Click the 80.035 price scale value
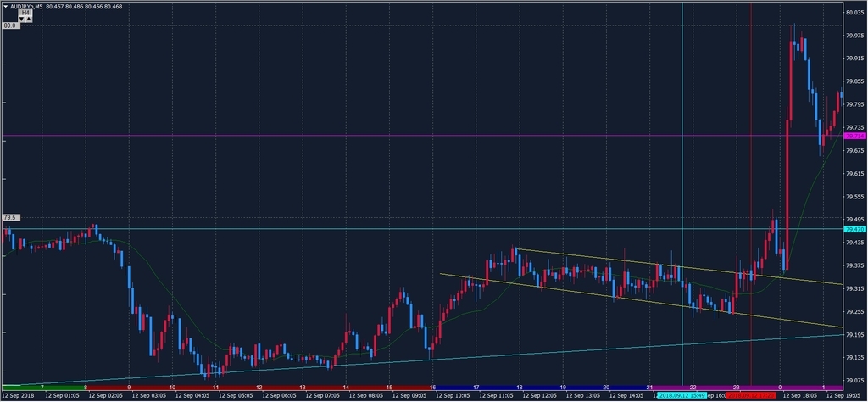The width and height of the screenshot is (868, 402). pyautogui.click(x=856, y=12)
